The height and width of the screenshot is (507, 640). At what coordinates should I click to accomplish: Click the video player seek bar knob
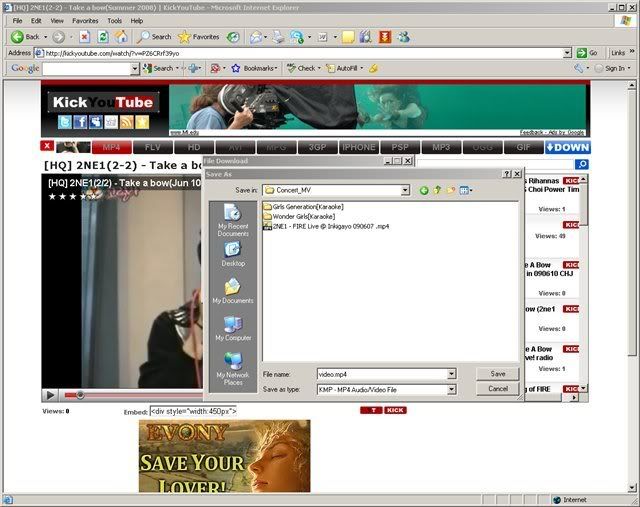point(80,394)
